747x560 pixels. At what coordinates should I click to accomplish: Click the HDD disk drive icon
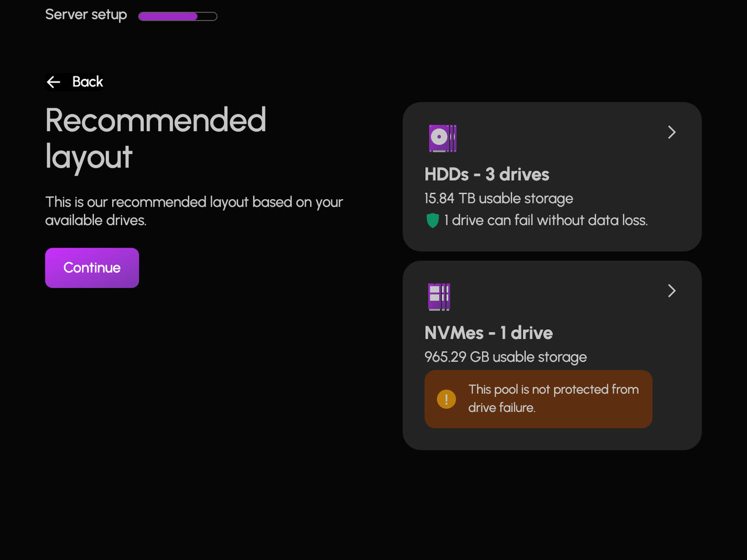pyautogui.click(x=443, y=138)
